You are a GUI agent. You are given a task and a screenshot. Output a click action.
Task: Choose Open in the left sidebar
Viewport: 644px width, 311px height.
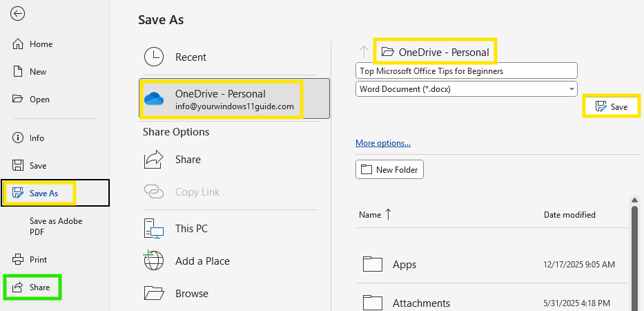(31, 99)
